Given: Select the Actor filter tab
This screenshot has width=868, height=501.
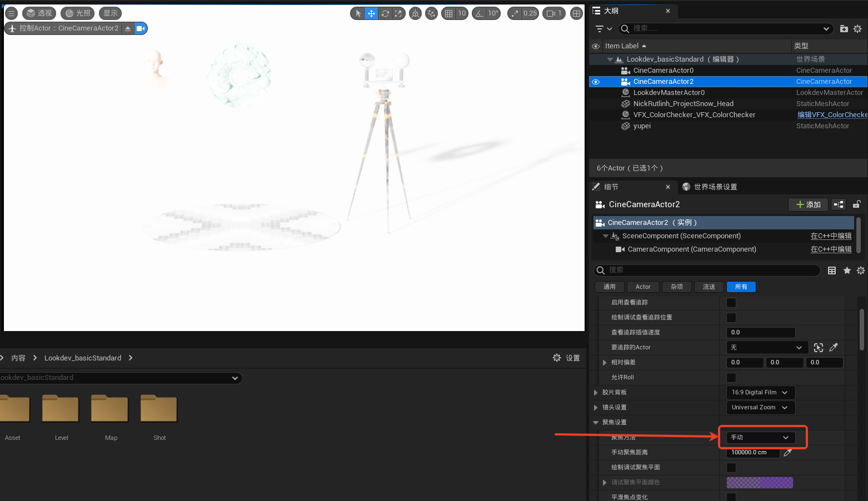Looking at the screenshot, I should pos(643,287).
